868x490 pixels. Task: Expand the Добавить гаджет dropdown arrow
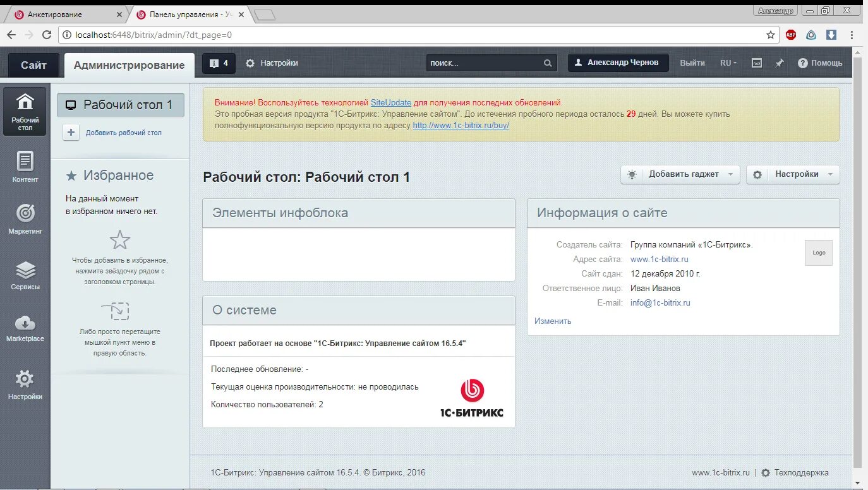[730, 174]
